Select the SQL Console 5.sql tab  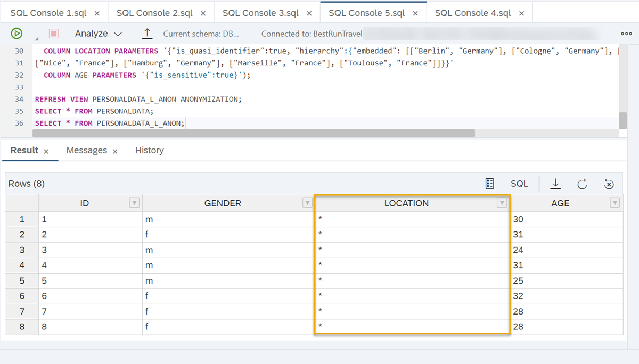367,13
